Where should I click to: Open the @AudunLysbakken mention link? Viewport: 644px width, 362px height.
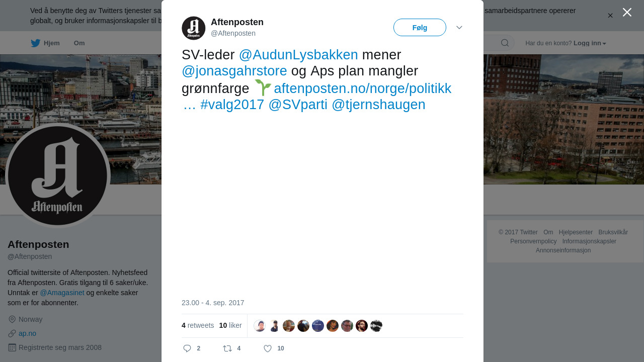click(298, 54)
